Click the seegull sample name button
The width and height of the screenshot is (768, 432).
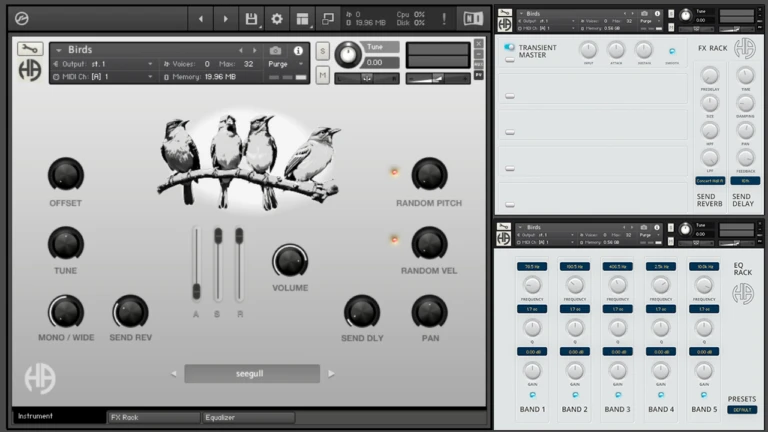[252, 374]
